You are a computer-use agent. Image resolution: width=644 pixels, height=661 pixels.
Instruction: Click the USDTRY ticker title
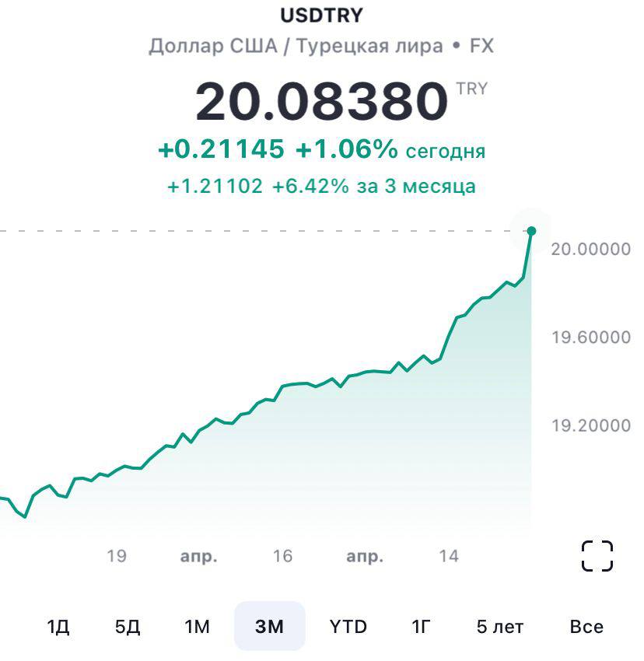click(321, 15)
